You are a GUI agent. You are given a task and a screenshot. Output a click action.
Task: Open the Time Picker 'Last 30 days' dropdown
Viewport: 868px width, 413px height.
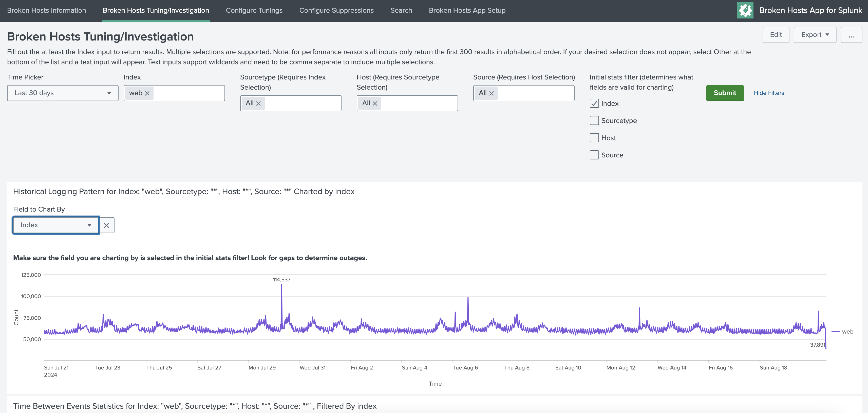[63, 93]
